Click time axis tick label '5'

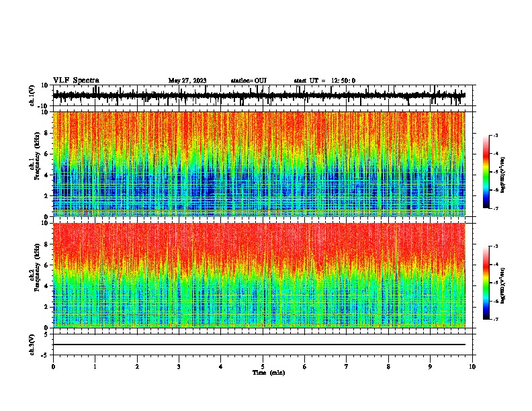pyautogui.click(x=263, y=367)
